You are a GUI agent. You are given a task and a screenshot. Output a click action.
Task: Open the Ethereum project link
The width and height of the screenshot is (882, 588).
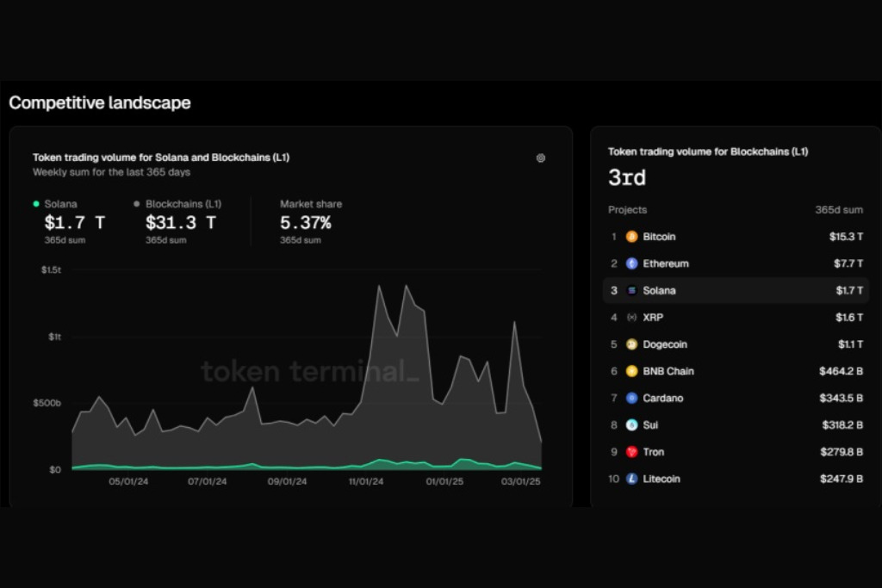pyautogui.click(x=665, y=263)
